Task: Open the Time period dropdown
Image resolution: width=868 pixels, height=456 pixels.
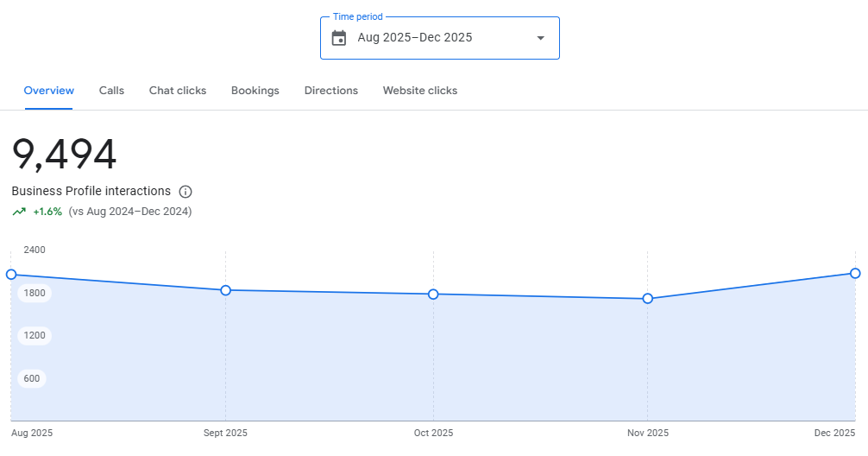Action: [439, 38]
